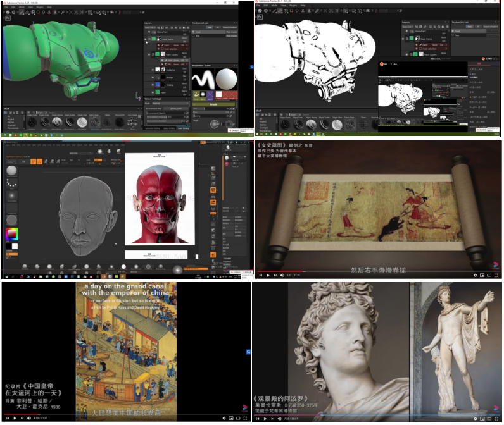
Task: Hide the Base_Paints layer in right Substance window
Action: (x=403, y=39)
